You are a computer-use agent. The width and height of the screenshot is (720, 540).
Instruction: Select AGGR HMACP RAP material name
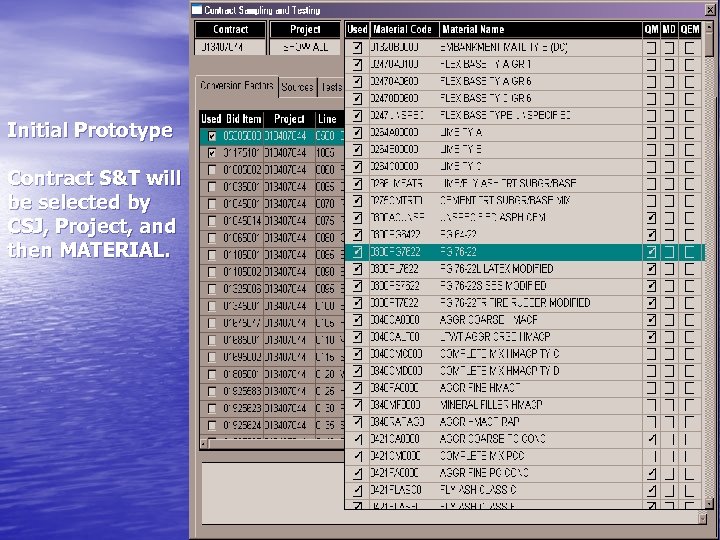pos(480,422)
